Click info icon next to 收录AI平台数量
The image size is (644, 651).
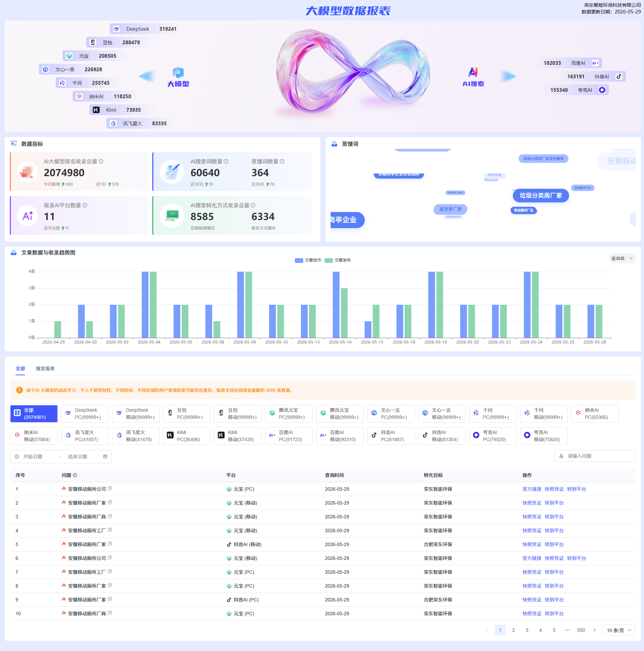(85, 206)
